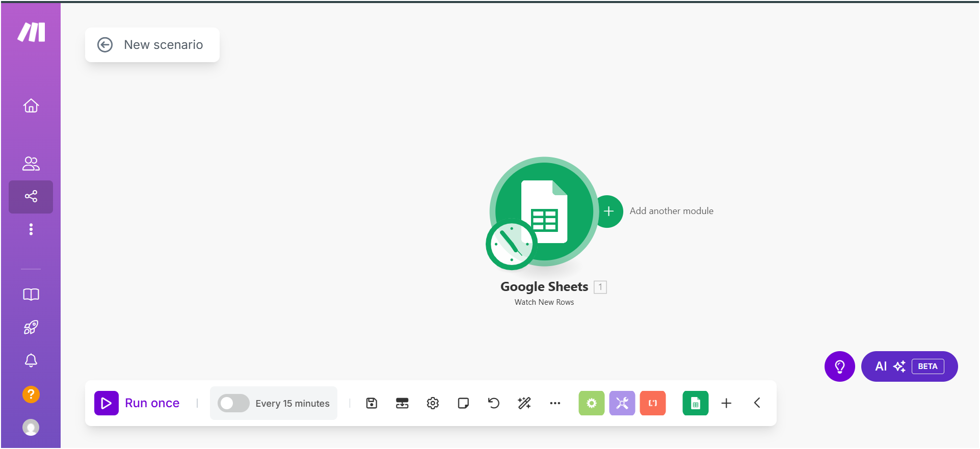
Task: Open the Resource hub book icon
Action: coord(31,295)
